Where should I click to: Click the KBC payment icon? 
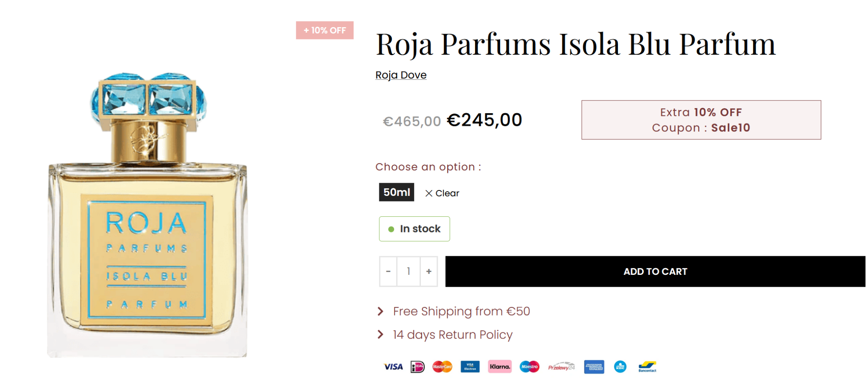point(620,366)
